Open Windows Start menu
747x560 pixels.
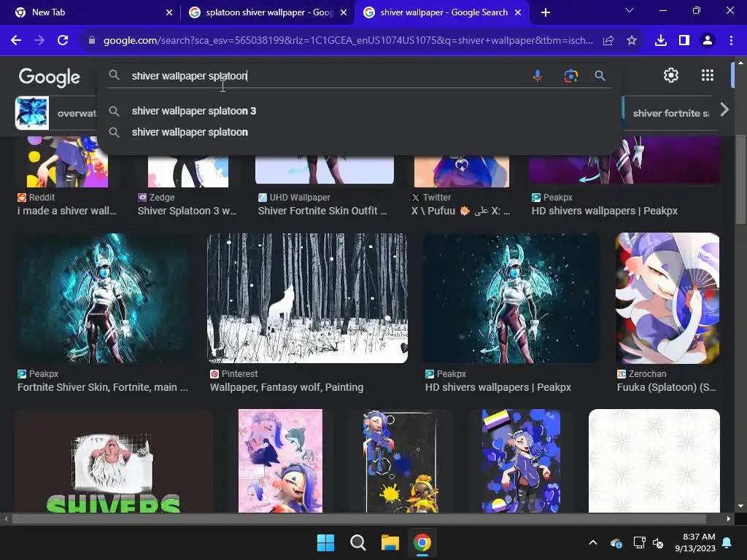(x=326, y=542)
